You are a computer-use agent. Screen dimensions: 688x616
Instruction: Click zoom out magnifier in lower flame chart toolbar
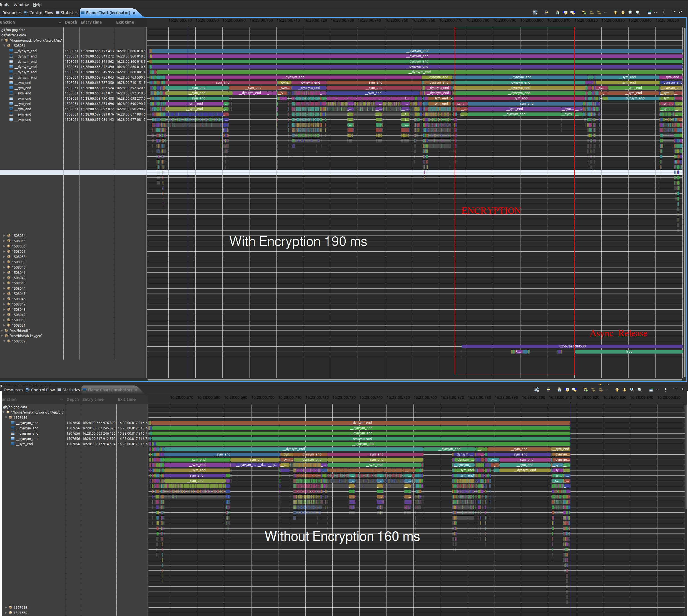(639, 390)
